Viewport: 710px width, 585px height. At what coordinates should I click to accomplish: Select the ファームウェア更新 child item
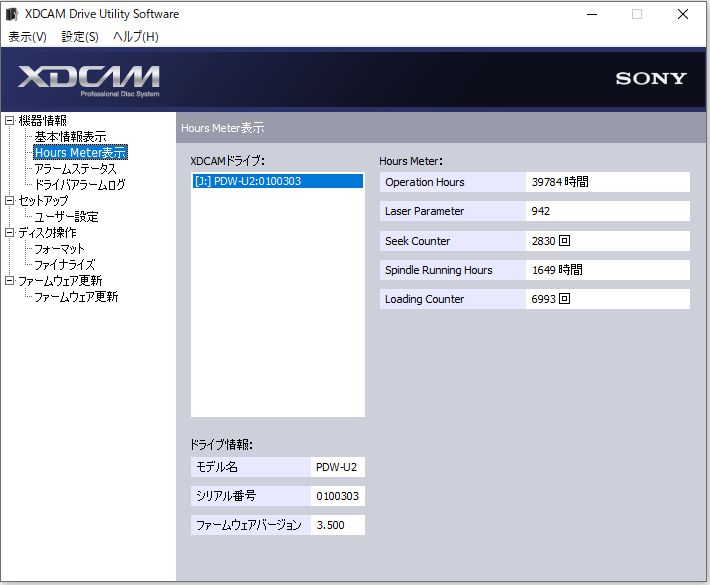76,297
